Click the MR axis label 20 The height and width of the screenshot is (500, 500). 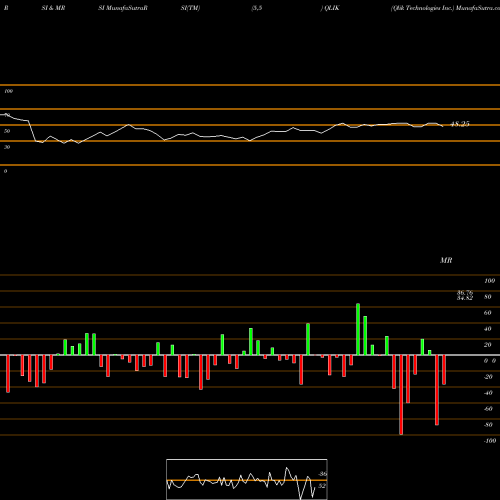(x=488, y=345)
